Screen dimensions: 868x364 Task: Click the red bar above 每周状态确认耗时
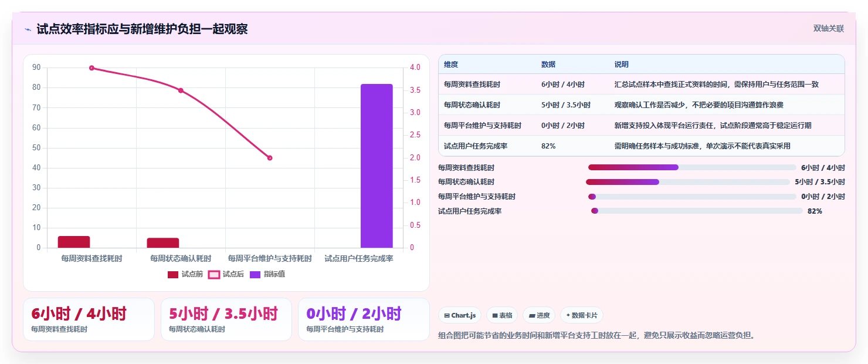(163, 242)
